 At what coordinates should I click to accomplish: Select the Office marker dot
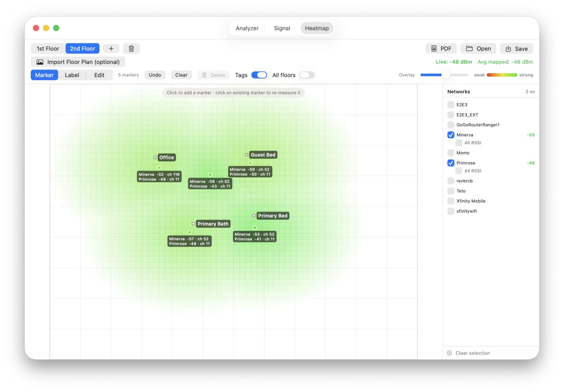tap(159, 168)
